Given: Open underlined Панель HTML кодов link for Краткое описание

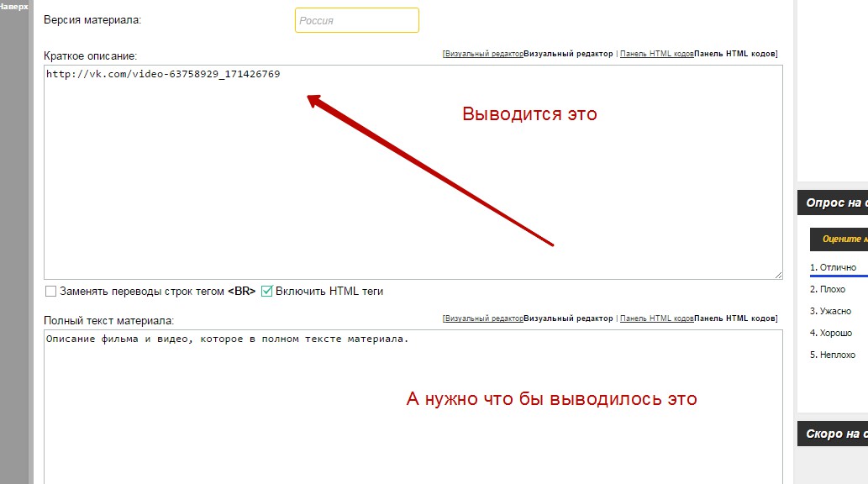Looking at the screenshot, I should coord(657,54).
